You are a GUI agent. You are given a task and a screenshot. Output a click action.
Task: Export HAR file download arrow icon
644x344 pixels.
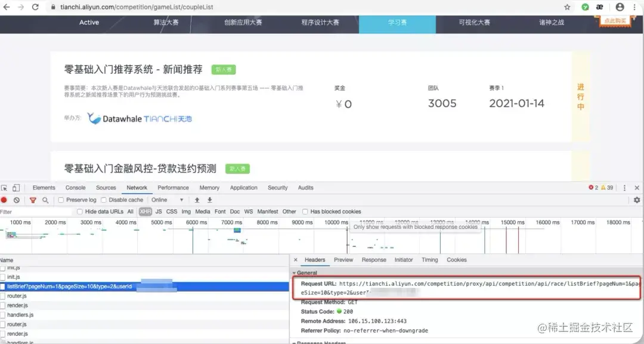(x=209, y=200)
